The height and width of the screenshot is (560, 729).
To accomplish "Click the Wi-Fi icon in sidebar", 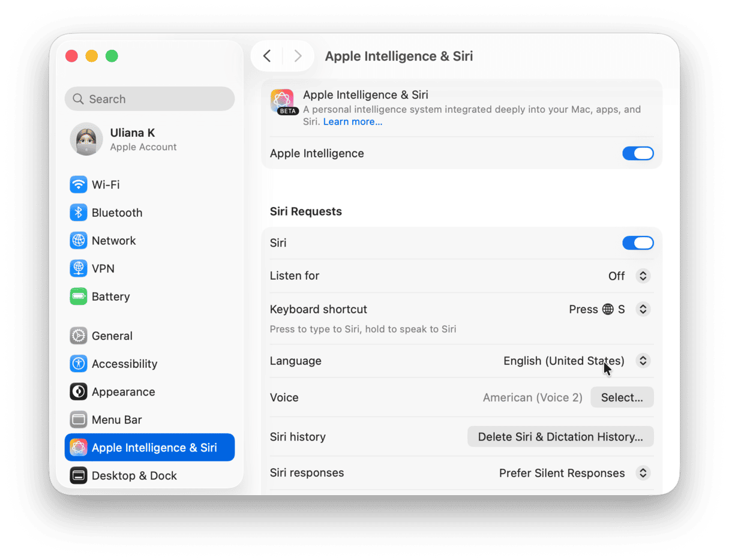I will click(79, 184).
